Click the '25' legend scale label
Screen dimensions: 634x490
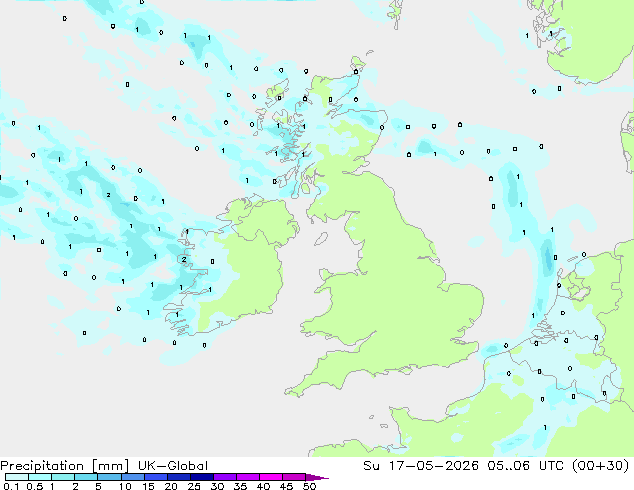pyautogui.click(x=194, y=486)
